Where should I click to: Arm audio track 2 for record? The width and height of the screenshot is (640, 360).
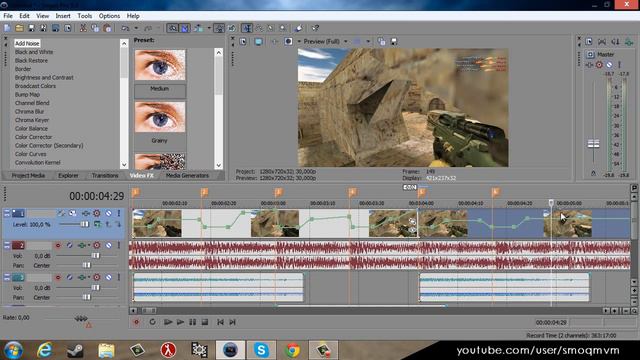pos(58,245)
